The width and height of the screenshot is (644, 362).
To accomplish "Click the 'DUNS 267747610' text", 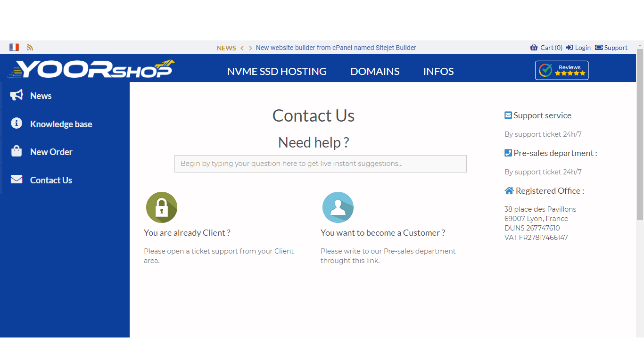I will (x=532, y=228).
